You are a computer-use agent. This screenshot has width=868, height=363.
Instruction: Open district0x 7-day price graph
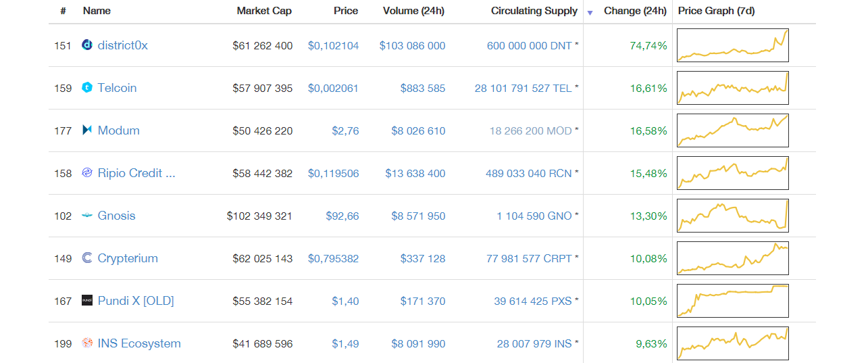pos(733,45)
